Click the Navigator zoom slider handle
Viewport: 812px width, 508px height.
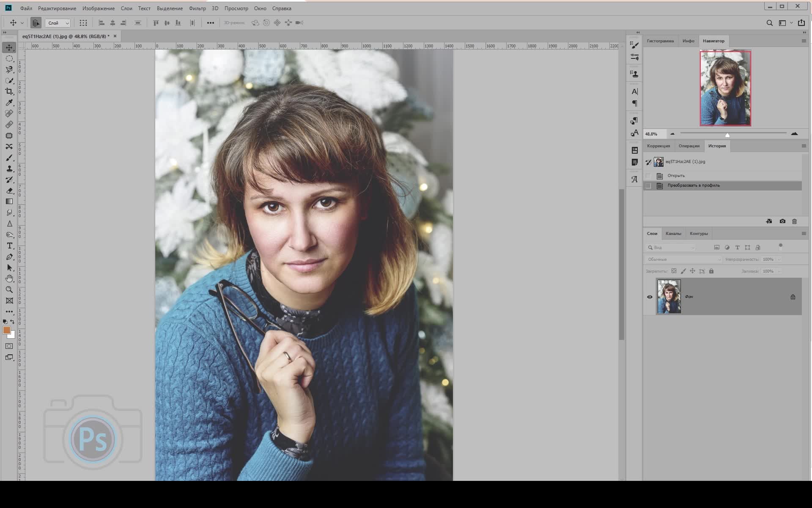pos(727,135)
